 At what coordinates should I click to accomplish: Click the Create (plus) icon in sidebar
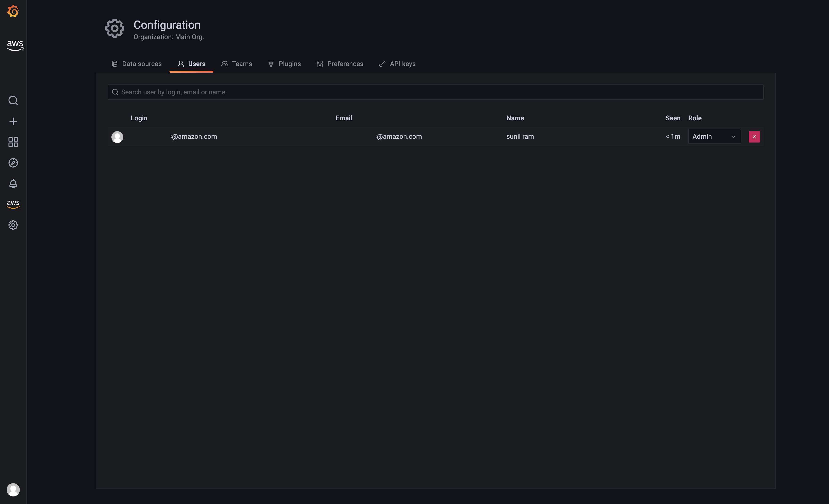click(13, 121)
